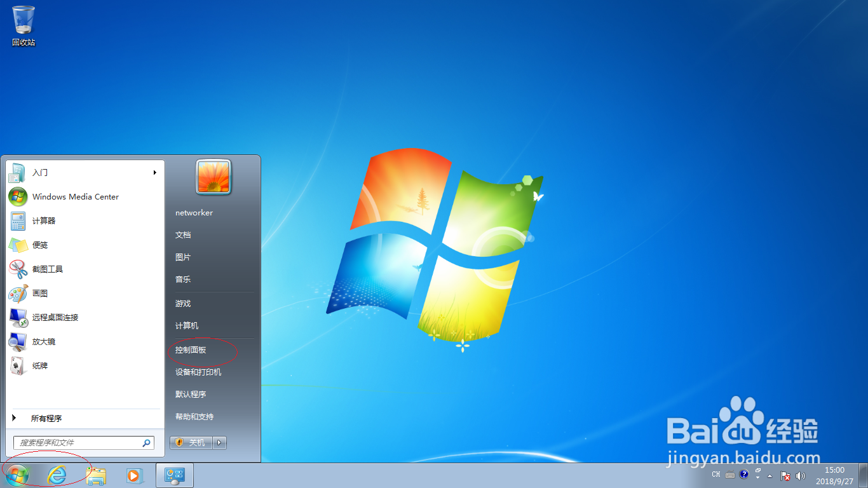Click the 关机 shut down button
Screen dimensions: 868x488
coord(191,442)
